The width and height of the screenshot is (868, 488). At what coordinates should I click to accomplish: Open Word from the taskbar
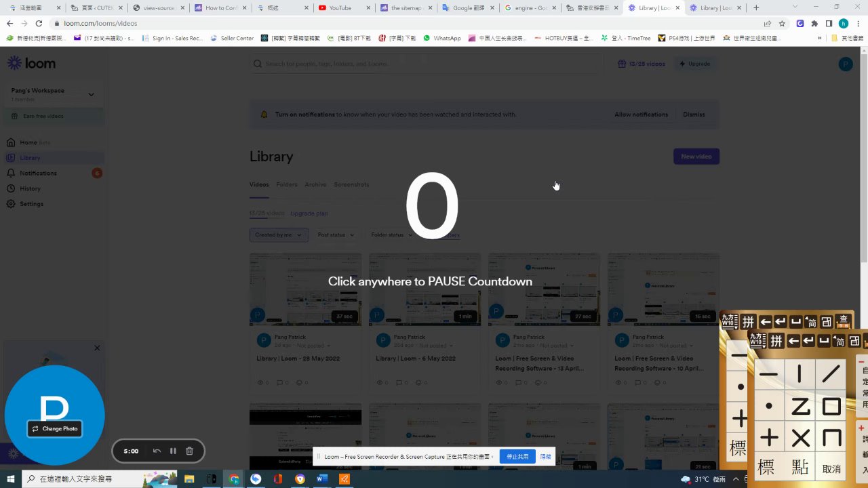pyautogui.click(x=321, y=479)
